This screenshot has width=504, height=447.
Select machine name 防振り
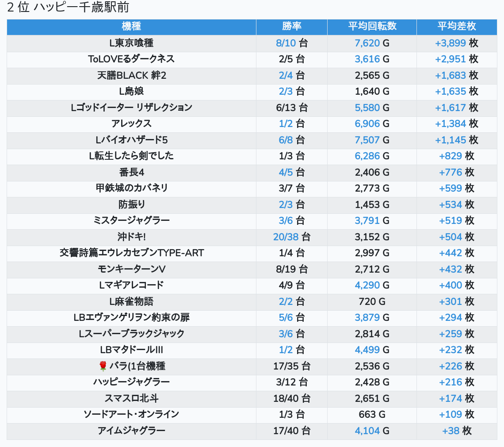(131, 204)
